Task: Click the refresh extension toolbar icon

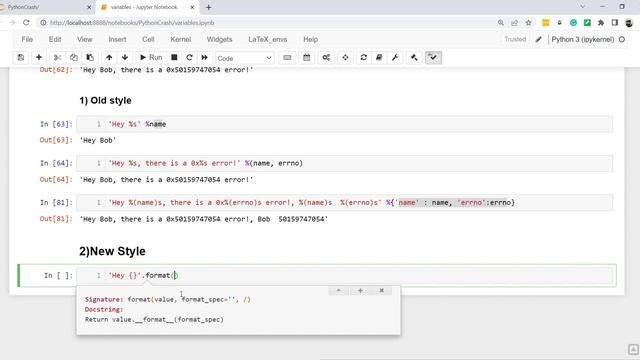Action: point(364,58)
